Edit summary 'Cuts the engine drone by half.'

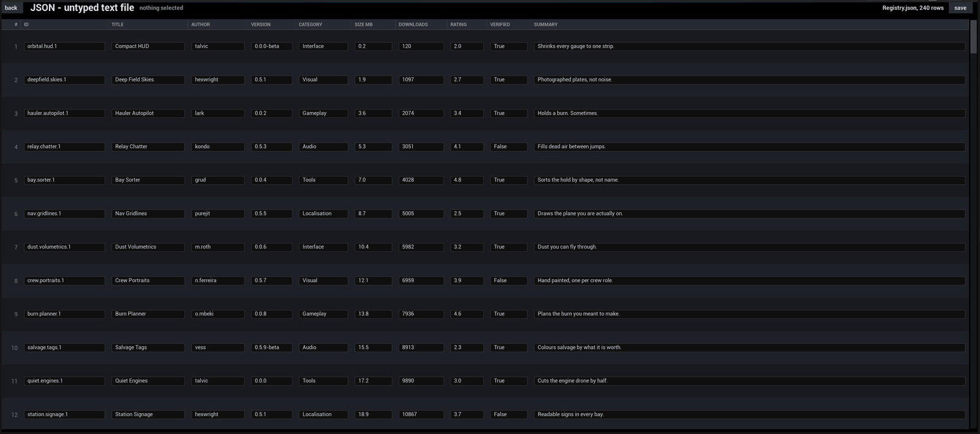click(750, 381)
